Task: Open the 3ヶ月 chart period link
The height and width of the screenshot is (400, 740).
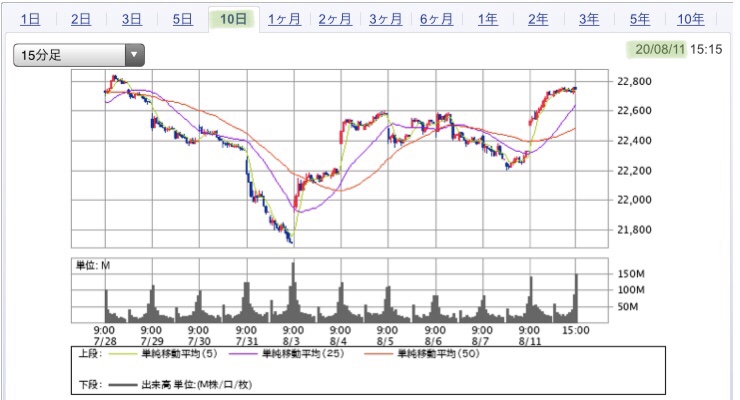Action: (386, 19)
